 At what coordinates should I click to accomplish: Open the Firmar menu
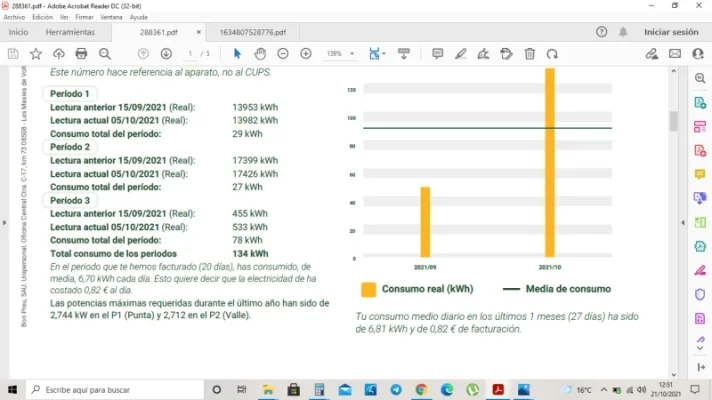[84, 17]
